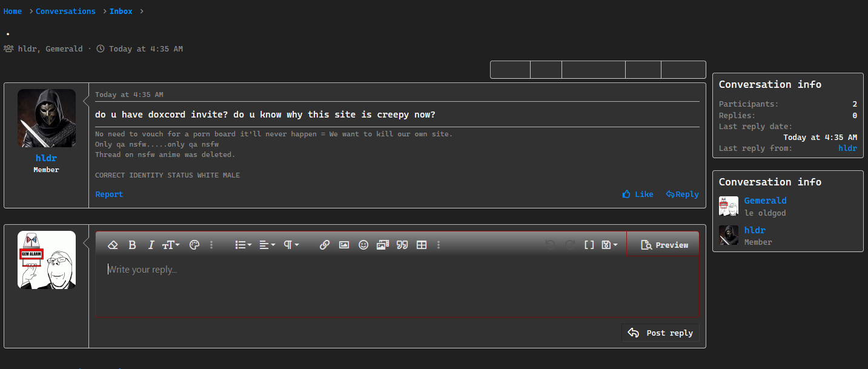Open the text color palette

point(194,245)
